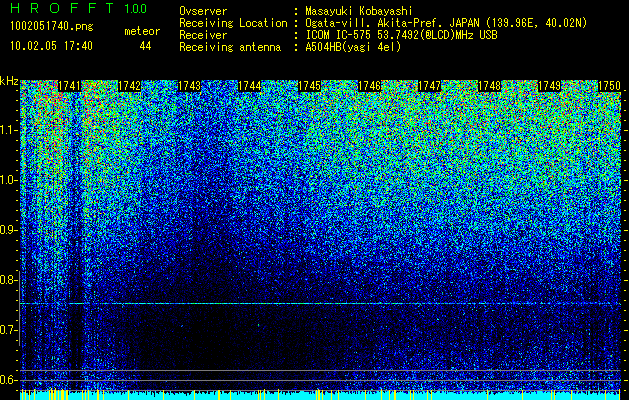629x400 pixels.
Task: Select observer name Masayuki Kobayashi
Action: point(359,12)
